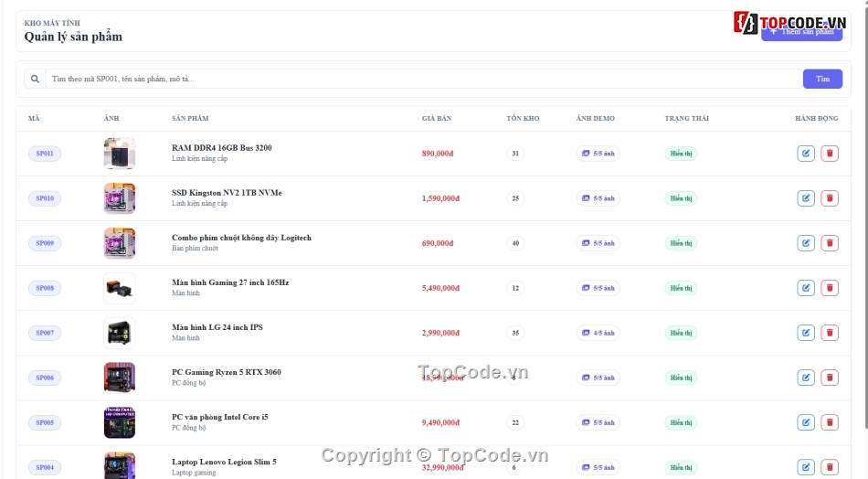
Task: Edit Laptop Lenovo Legion Slim 5
Action: tap(806, 467)
